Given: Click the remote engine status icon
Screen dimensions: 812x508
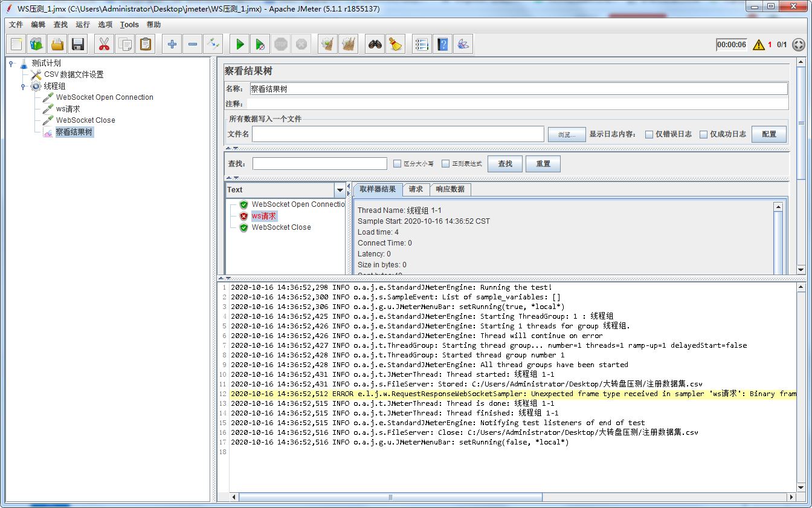Looking at the screenshot, I should 798,44.
